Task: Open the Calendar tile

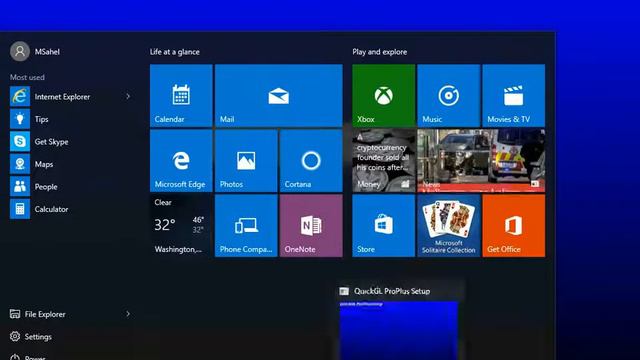Action: pos(181,95)
